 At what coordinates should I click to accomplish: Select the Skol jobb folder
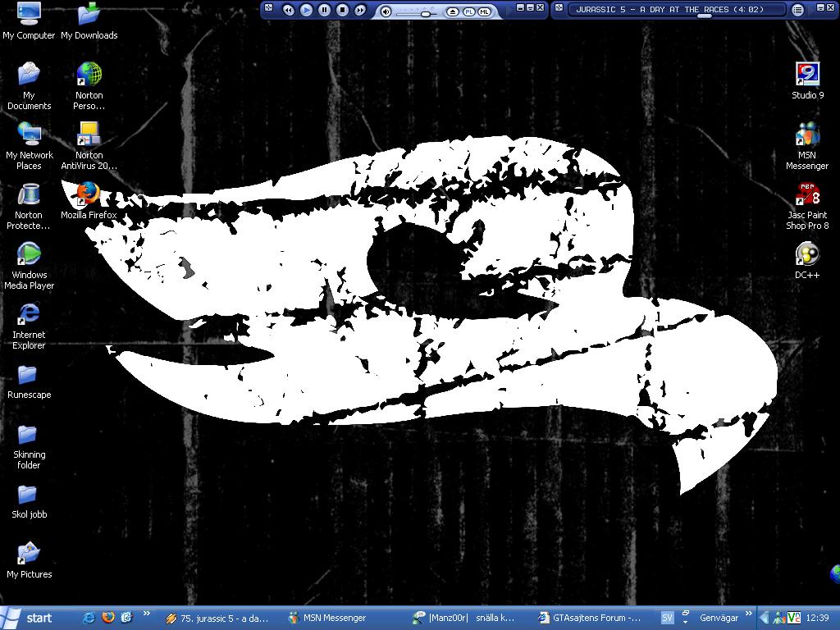pos(29,501)
